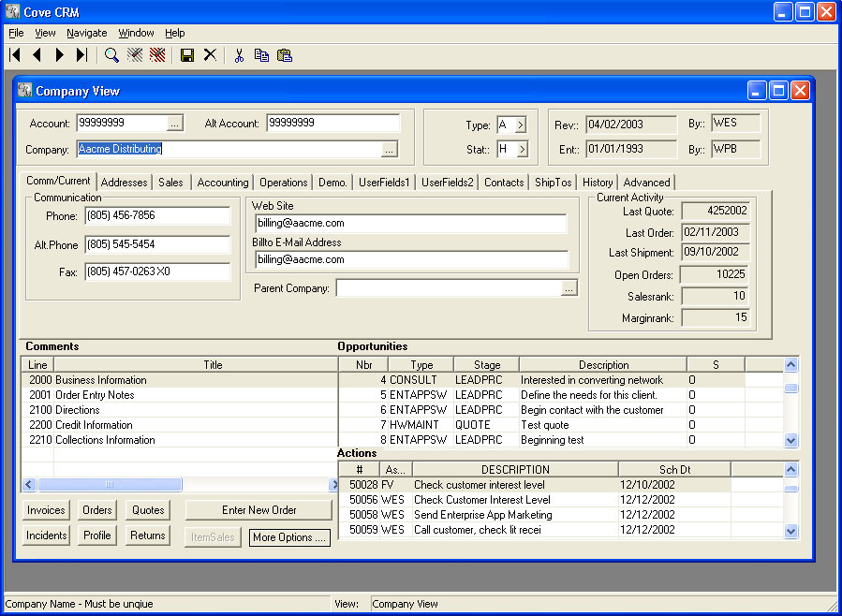Click the Invoices button

(x=46, y=510)
